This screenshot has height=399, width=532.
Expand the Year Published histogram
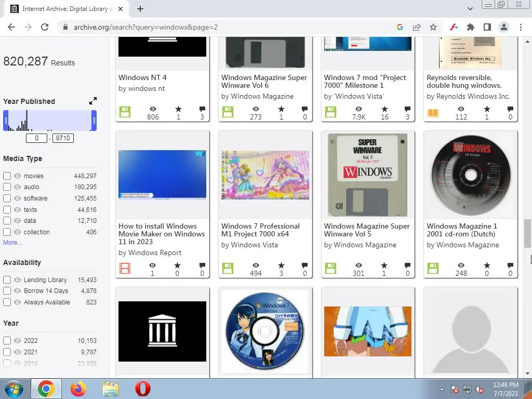click(x=92, y=101)
